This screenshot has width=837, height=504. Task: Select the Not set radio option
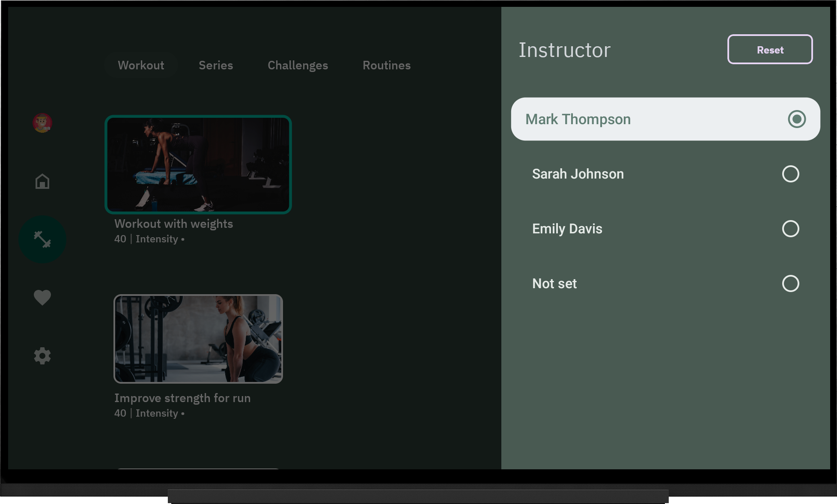tap(790, 283)
